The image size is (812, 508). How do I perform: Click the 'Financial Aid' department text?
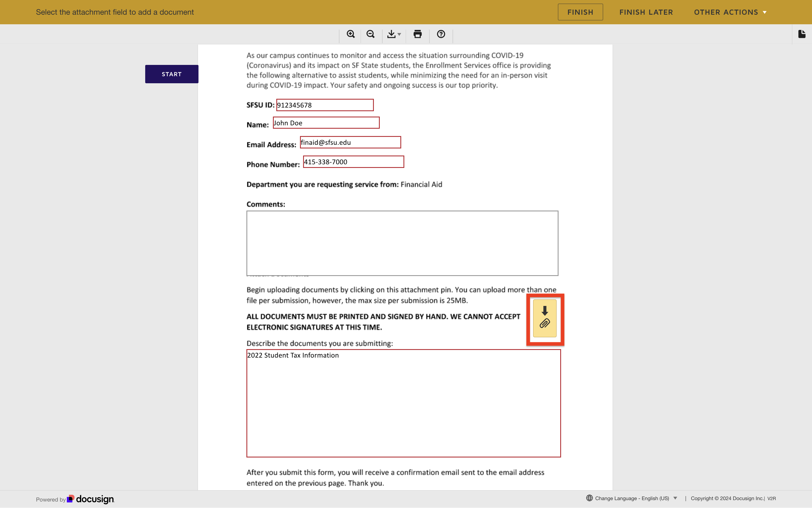tap(421, 184)
